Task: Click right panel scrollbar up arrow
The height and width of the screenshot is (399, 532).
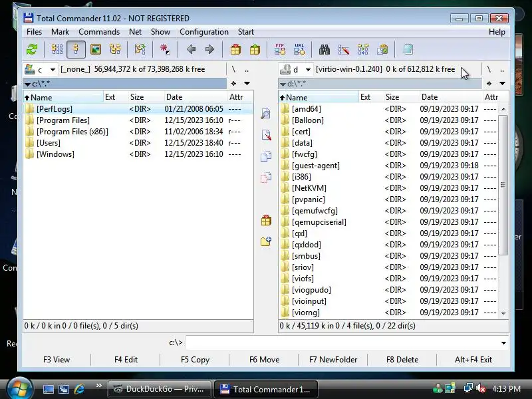Action: point(503,109)
